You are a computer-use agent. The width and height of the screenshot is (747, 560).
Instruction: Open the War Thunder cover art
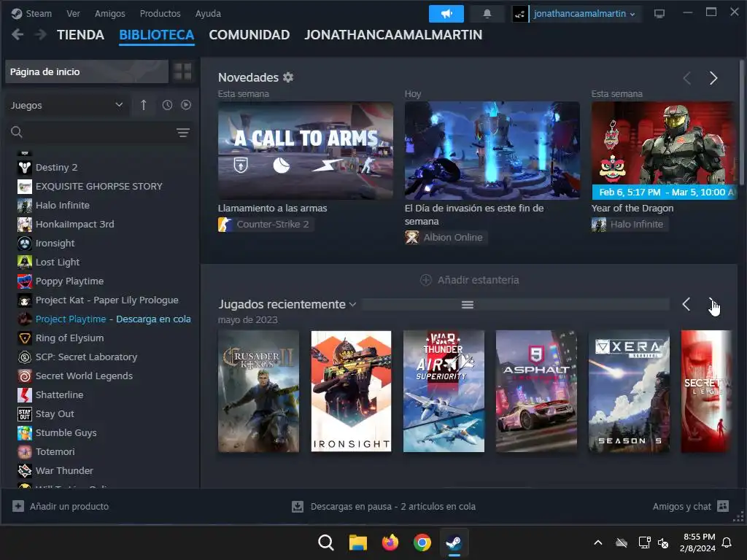point(444,392)
